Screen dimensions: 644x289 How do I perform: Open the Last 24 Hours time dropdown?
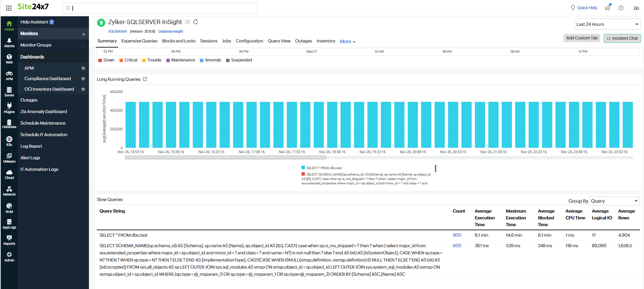click(x=607, y=24)
